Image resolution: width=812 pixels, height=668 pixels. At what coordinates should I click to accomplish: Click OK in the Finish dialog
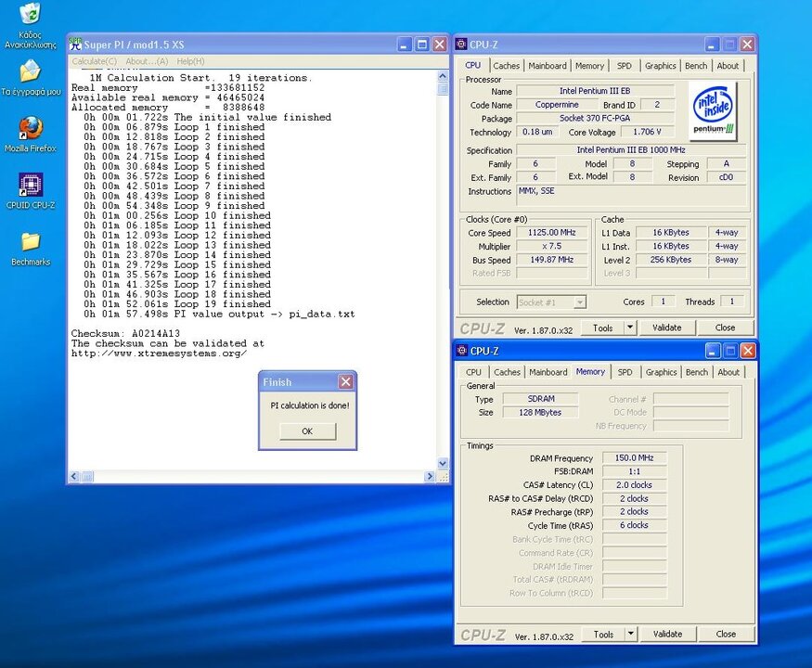pyautogui.click(x=307, y=430)
